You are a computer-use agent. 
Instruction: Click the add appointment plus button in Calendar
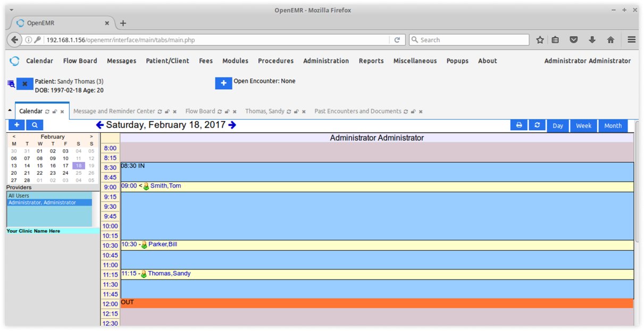[x=16, y=125]
